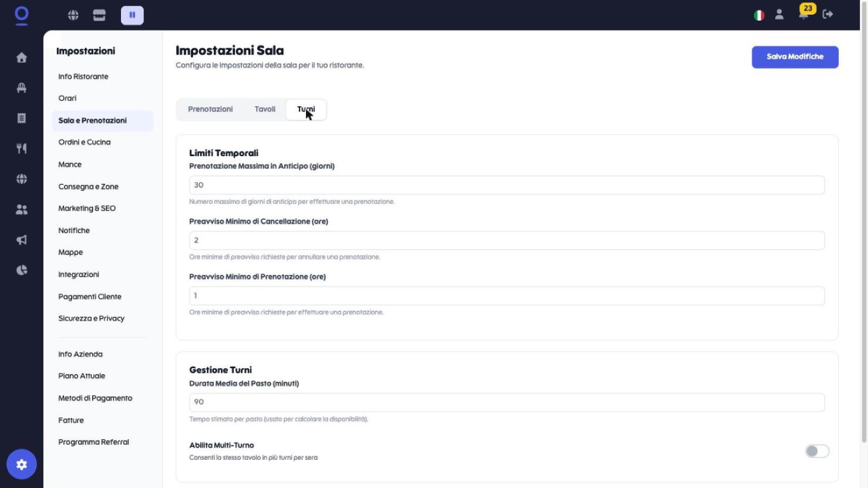The width and height of the screenshot is (868, 488).
Task: Open the user profile icon
Action: pyautogui.click(x=780, y=15)
